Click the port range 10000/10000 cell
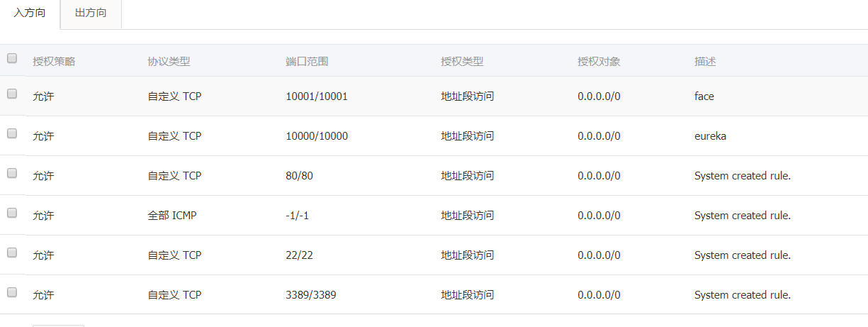 coord(317,136)
